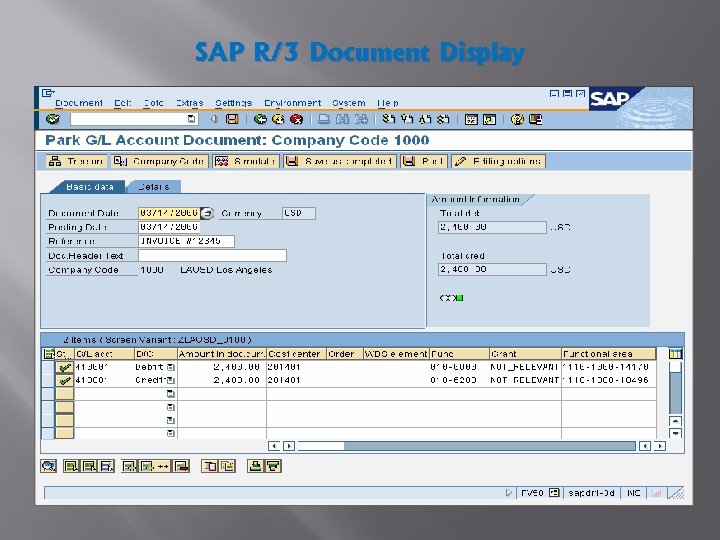This screenshot has height=540, width=720.
Task: Click the Tree on button
Action: coord(76,161)
